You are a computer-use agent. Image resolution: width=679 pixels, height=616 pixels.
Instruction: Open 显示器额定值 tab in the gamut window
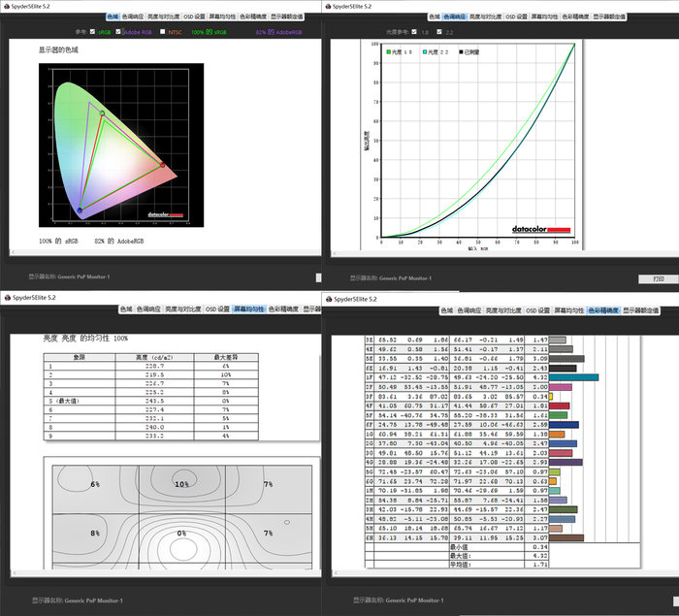coord(287,16)
